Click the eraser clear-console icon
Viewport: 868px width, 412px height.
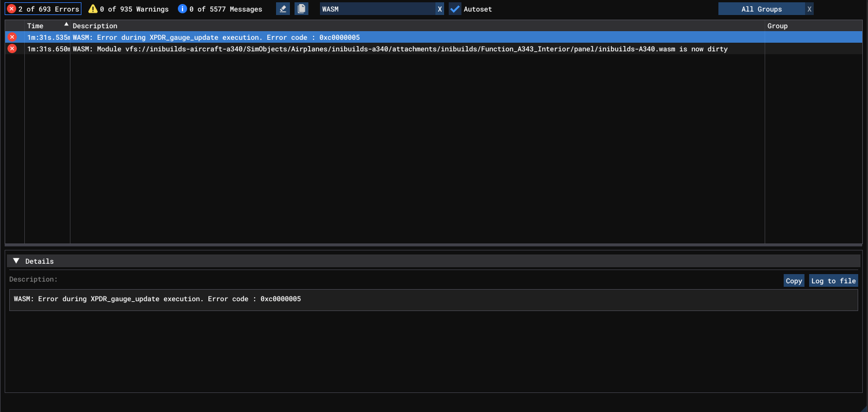point(282,9)
